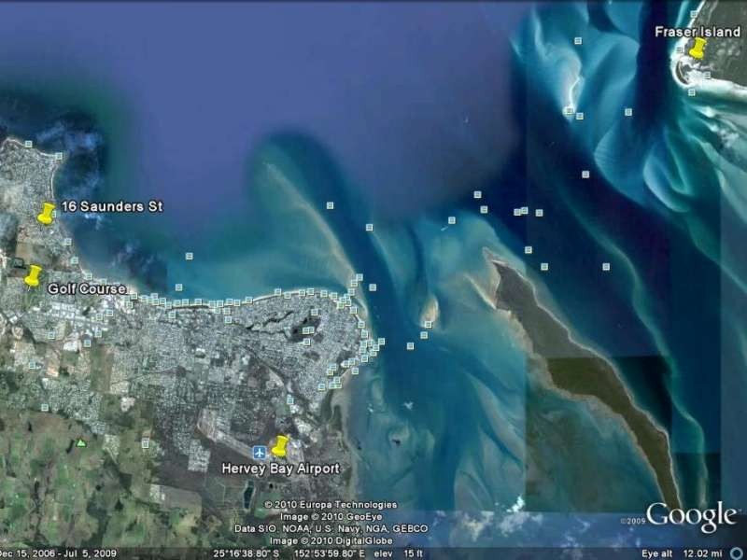Screen dimensions: 747x560
Task: Click the Google logo watermark
Action: coord(691,516)
